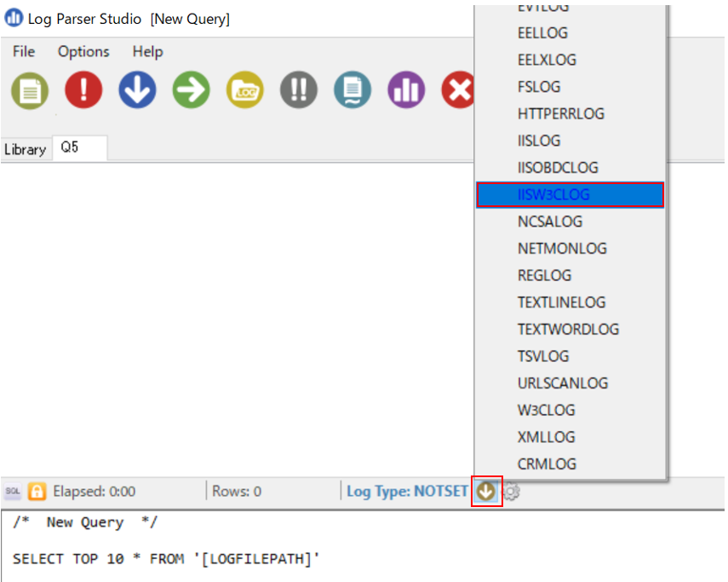This screenshot has width=728, height=582.
Task: Open the File menu
Action: (x=23, y=52)
